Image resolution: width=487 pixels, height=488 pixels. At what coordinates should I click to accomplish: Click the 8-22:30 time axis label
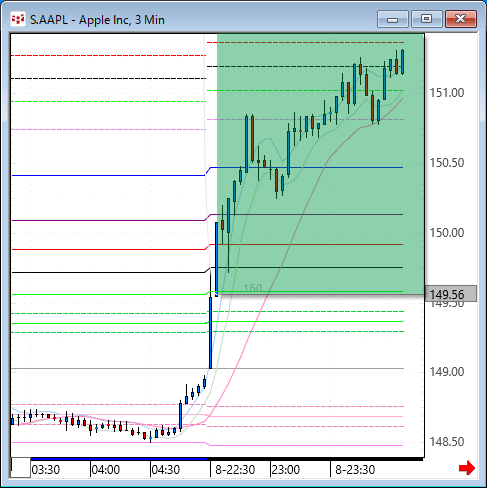click(235, 470)
